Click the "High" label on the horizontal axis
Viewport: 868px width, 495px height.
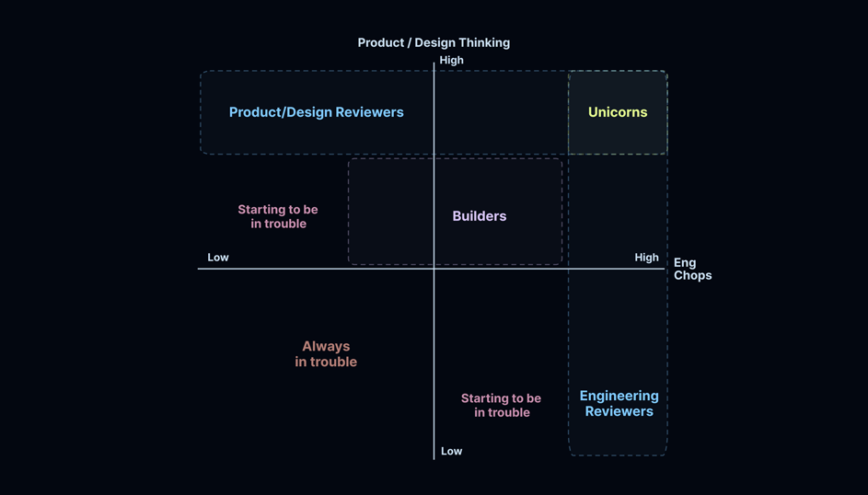tap(646, 258)
